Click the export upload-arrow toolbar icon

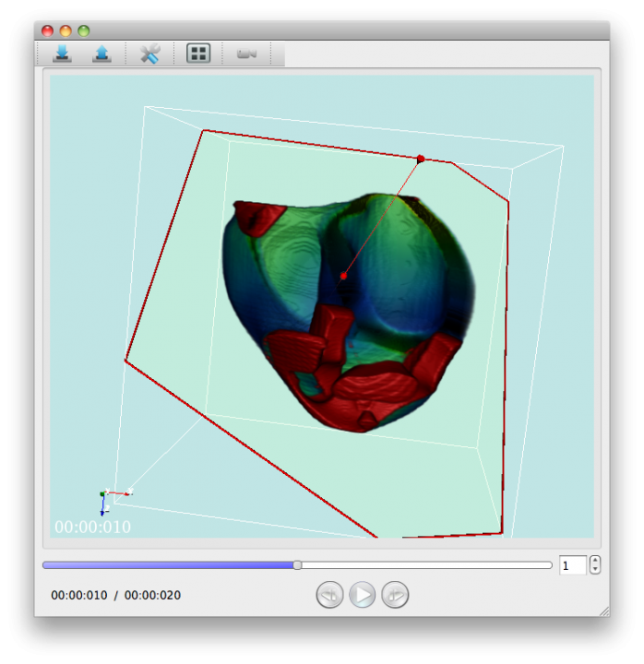(101, 53)
